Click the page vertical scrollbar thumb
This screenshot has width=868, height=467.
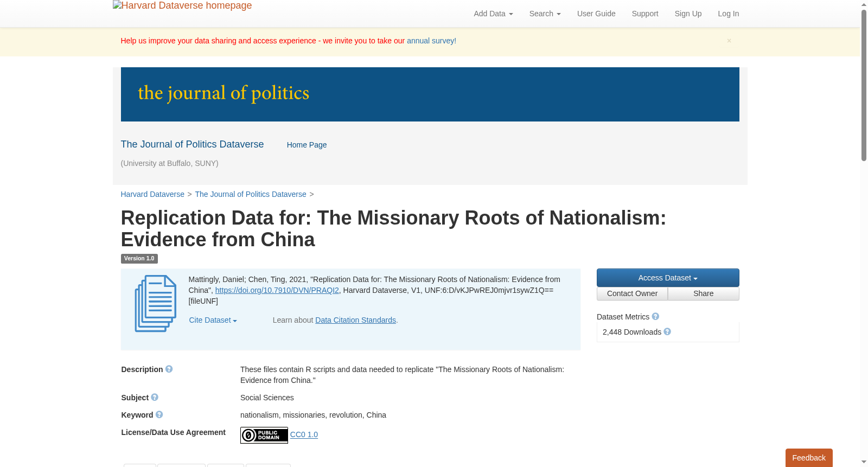(864, 86)
